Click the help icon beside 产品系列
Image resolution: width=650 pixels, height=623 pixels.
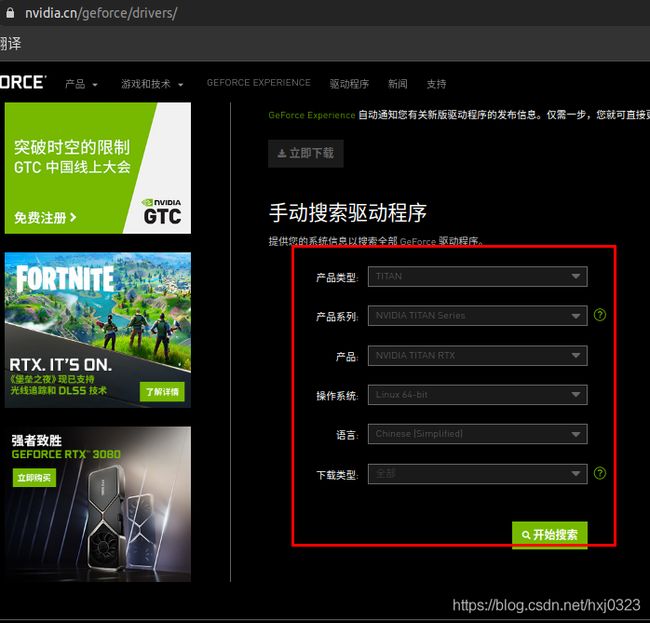[x=599, y=315]
